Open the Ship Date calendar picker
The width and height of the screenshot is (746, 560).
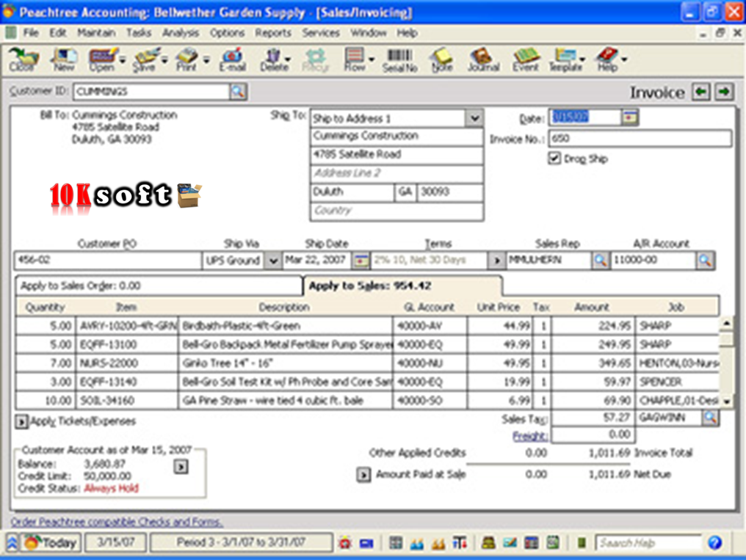[361, 260]
